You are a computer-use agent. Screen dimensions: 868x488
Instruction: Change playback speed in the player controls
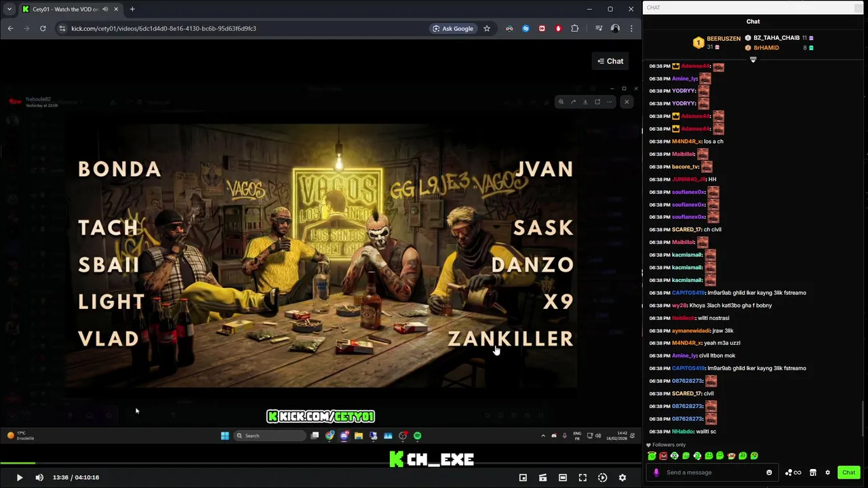point(602,478)
